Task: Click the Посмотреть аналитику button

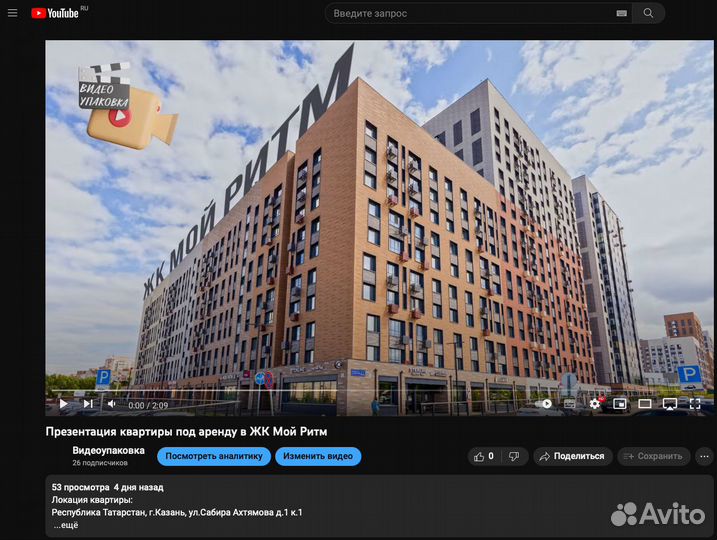Action: pos(213,456)
